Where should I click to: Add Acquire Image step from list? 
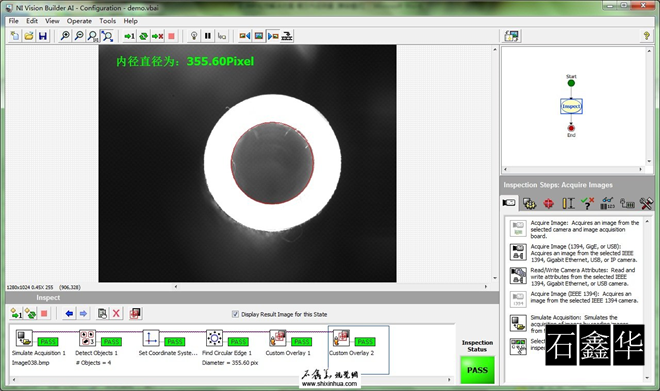pyautogui.click(x=575, y=229)
